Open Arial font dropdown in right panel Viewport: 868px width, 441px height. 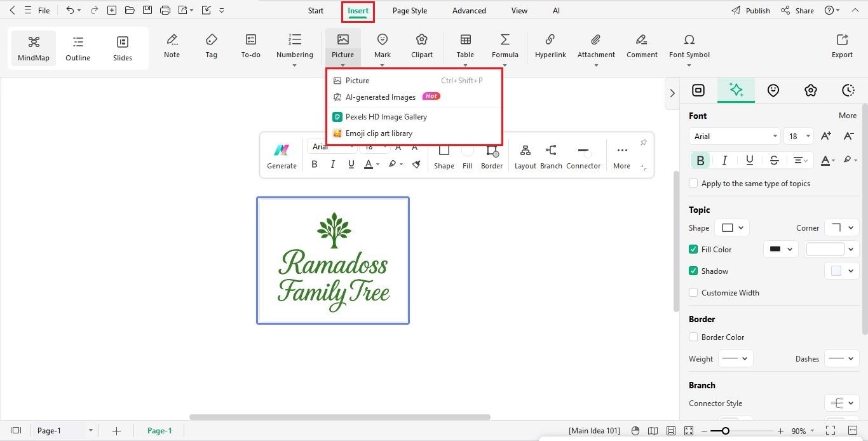(x=735, y=136)
